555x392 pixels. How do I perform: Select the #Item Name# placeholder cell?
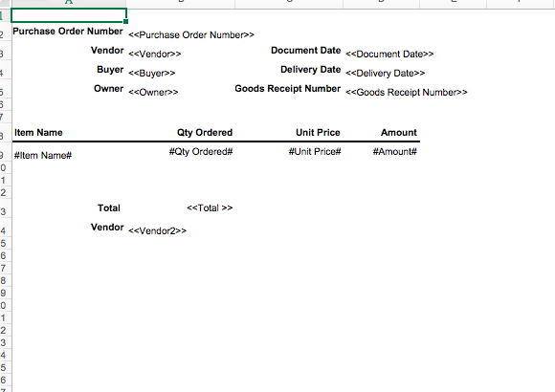coord(43,155)
